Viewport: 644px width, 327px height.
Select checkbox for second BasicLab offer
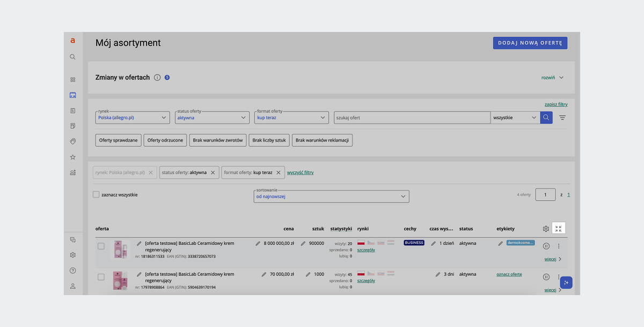(x=101, y=277)
